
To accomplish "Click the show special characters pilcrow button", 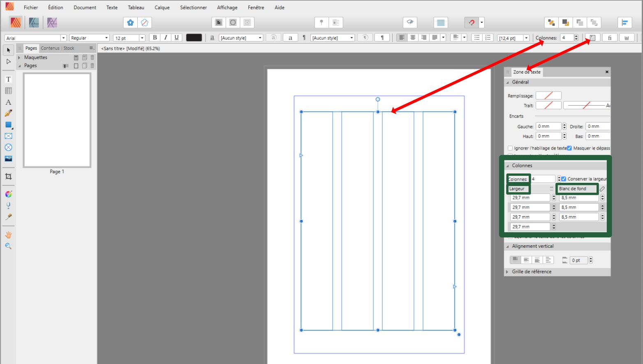I will [x=382, y=38].
